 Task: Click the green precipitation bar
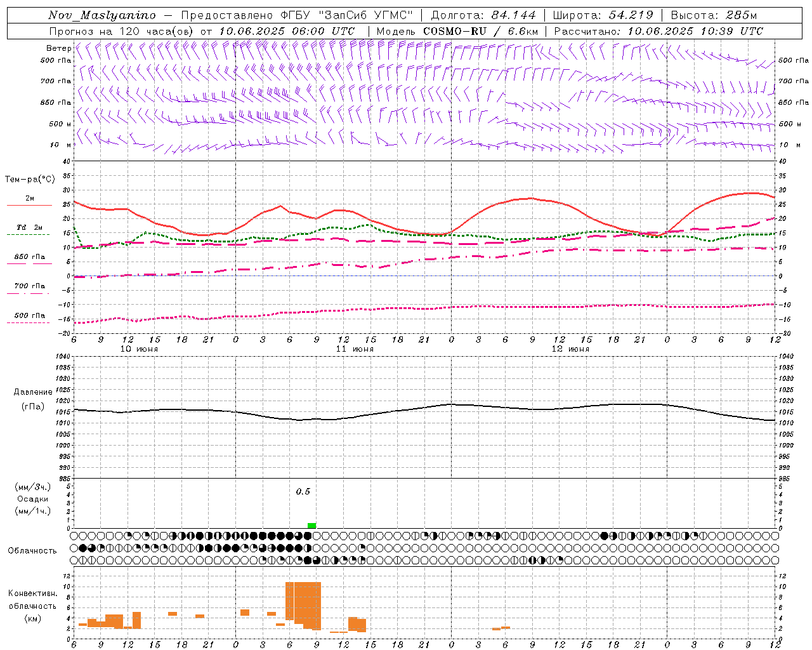(x=311, y=526)
